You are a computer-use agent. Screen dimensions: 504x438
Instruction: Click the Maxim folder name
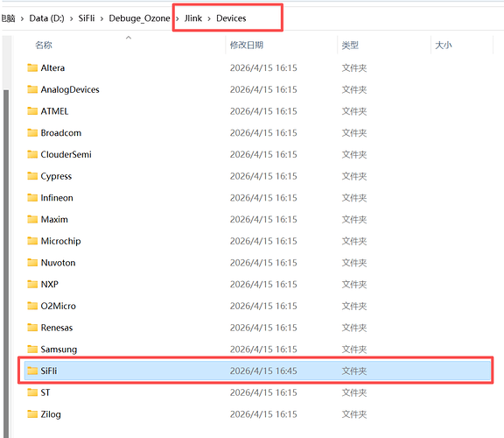[54, 220]
